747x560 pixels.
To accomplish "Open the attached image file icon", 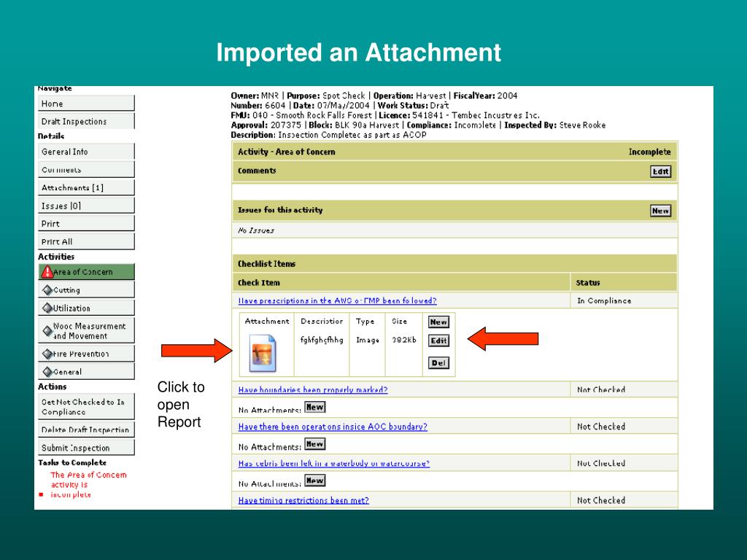I will (263, 353).
